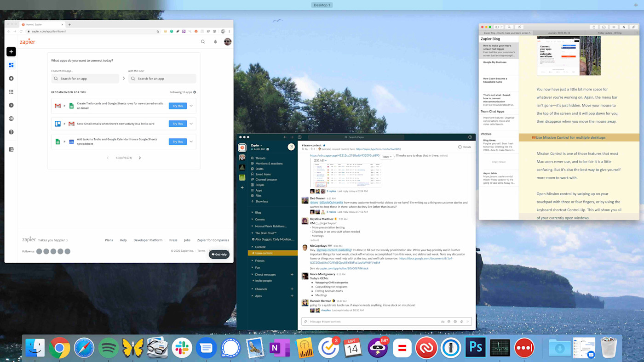Add a new desktop with the plus button

(636, 5)
